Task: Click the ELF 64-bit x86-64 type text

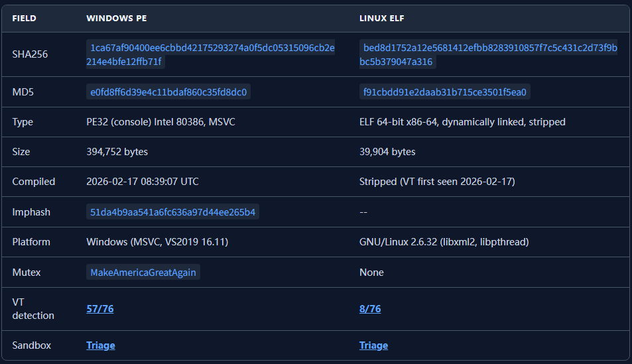Action: point(462,122)
